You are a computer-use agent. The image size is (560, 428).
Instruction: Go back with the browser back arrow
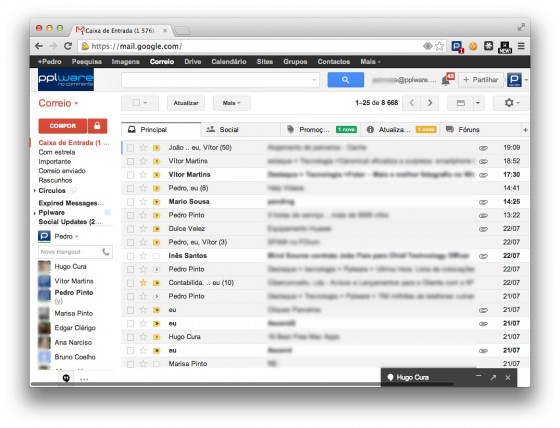39,46
